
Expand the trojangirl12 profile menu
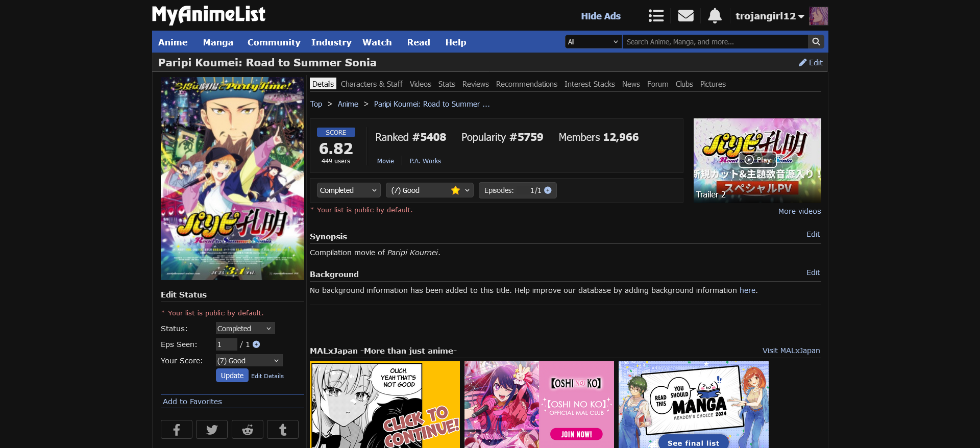(770, 16)
